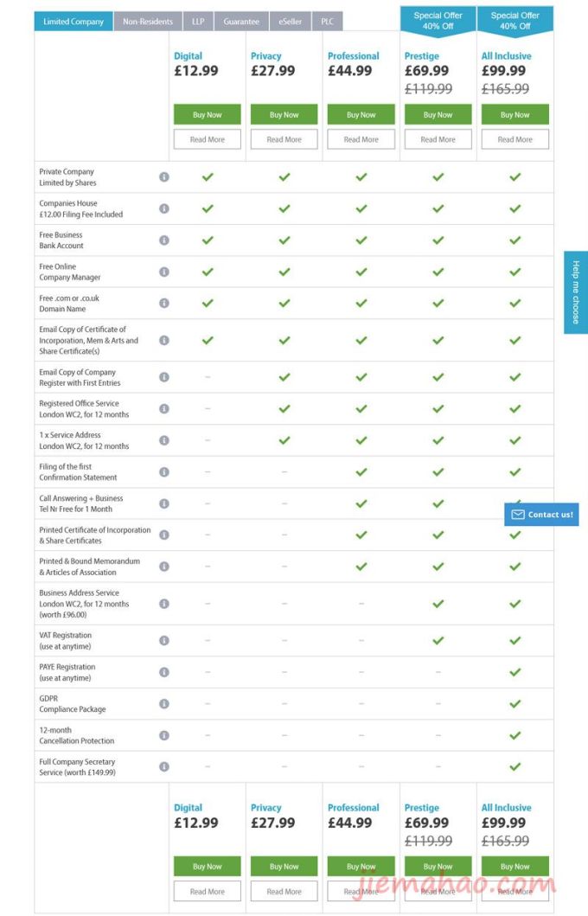Viewport: 588px width, 916px height.
Task: Show info for Free .com or .co.uk Domain Name
Action: tap(164, 304)
